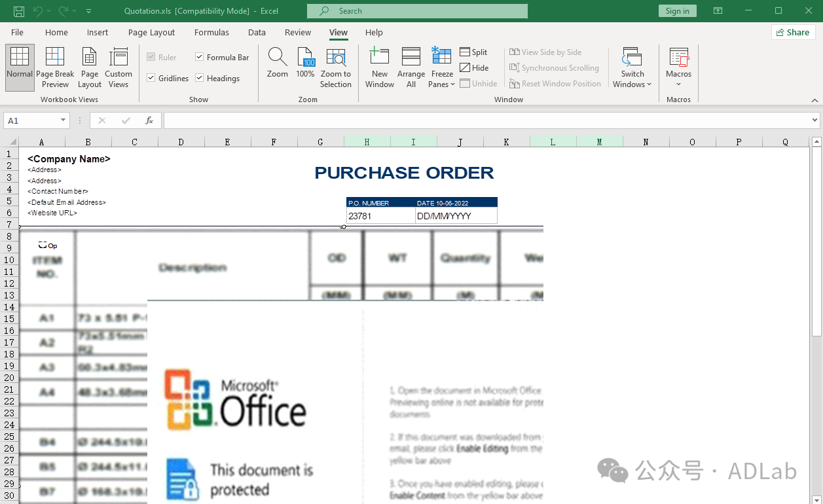Toggle the Formula Bar checkbox
The height and width of the screenshot is (504, 823).
click(x=200, y=58)
